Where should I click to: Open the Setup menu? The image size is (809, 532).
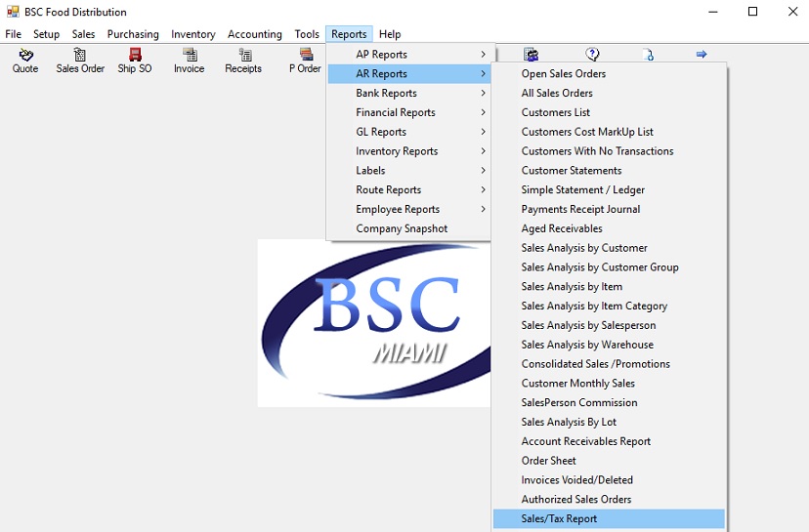47,34
